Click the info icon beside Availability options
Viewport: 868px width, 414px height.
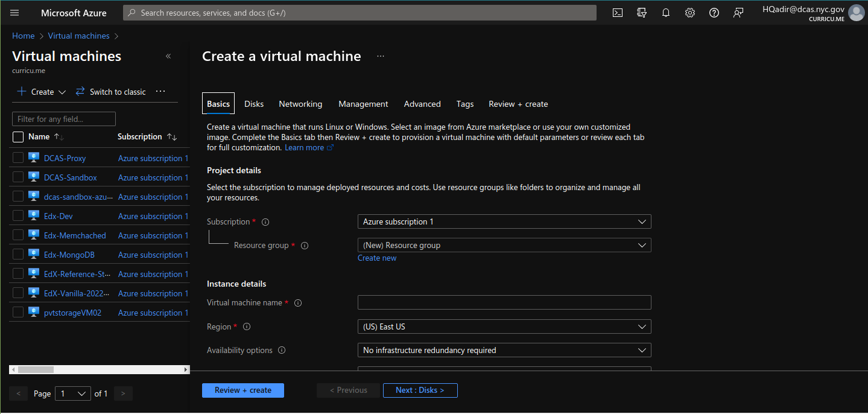point(282,351)
